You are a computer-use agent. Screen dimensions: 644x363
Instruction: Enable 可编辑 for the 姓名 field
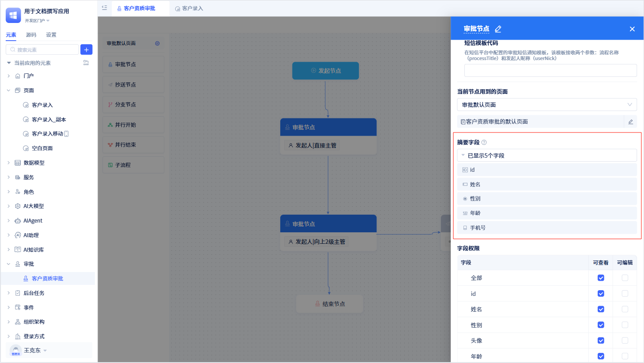[x=625, y=309]
